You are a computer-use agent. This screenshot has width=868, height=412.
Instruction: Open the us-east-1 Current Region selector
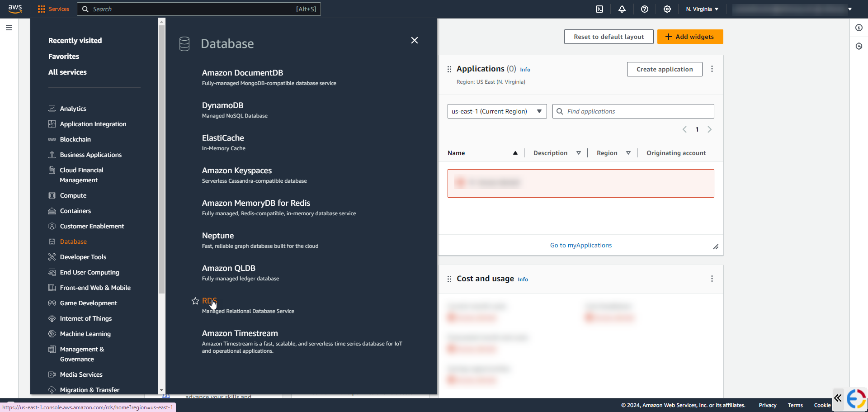[x=497, y=111]
